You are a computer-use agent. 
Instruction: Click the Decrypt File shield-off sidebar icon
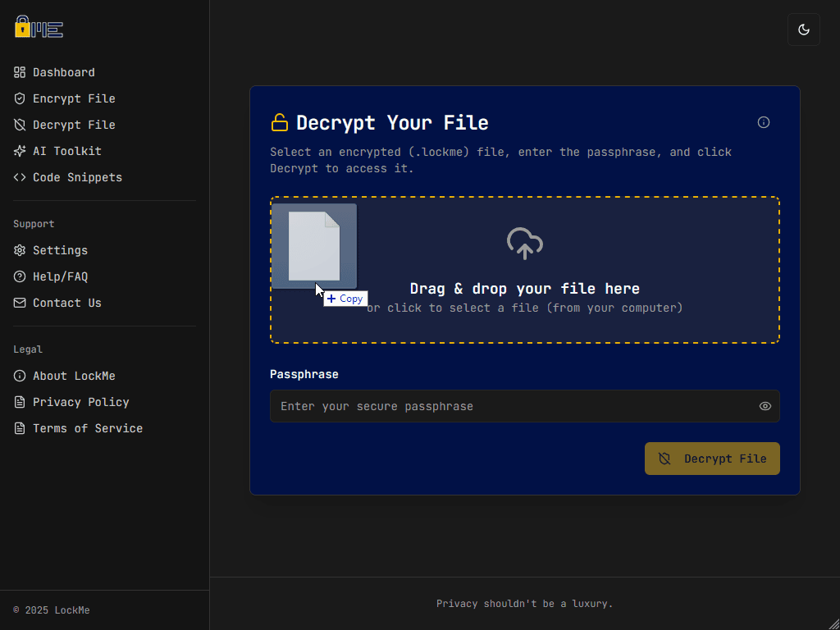click(x=20, y=125)
